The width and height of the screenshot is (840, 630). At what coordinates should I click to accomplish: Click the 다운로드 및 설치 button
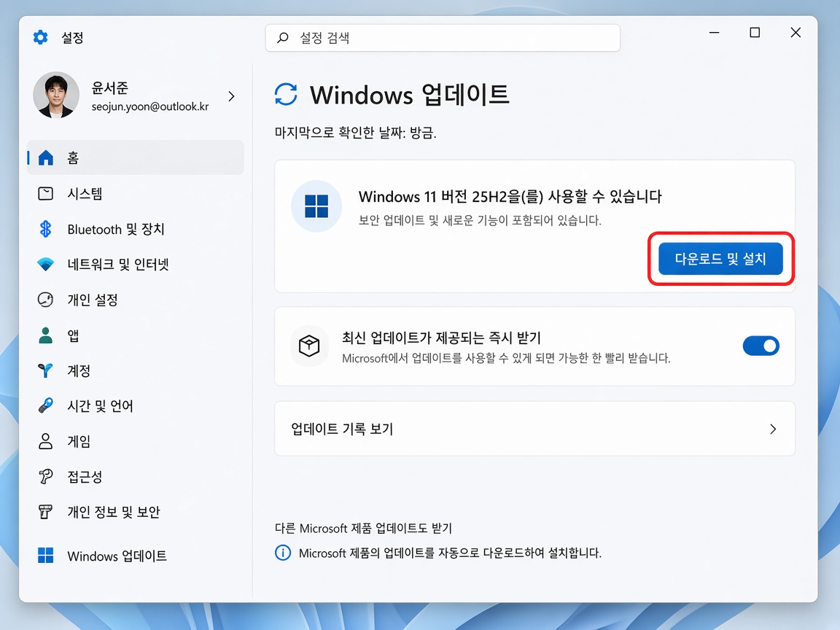point(720,259)
